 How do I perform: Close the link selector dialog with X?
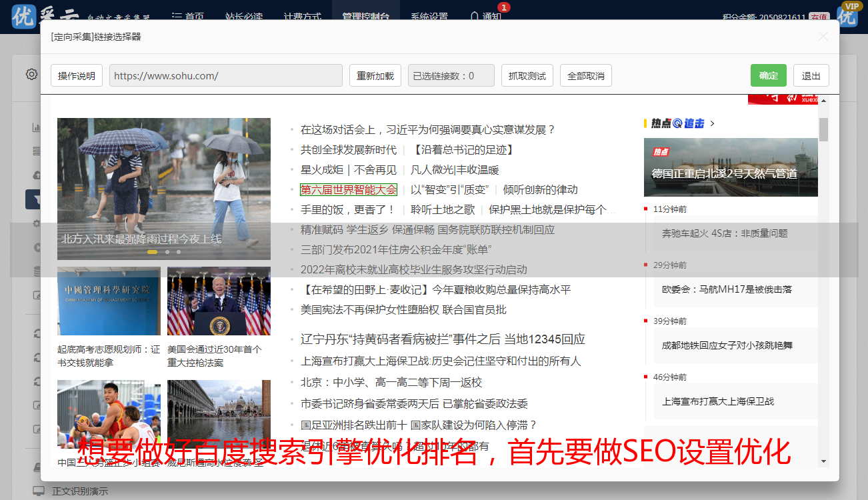point(823,37)
